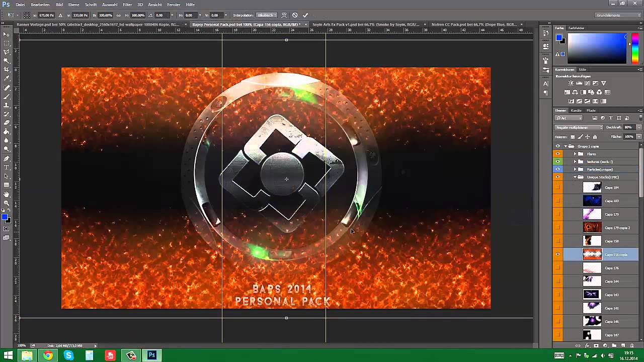Select the Crop tool in toolbar

[x=7, y=69]
